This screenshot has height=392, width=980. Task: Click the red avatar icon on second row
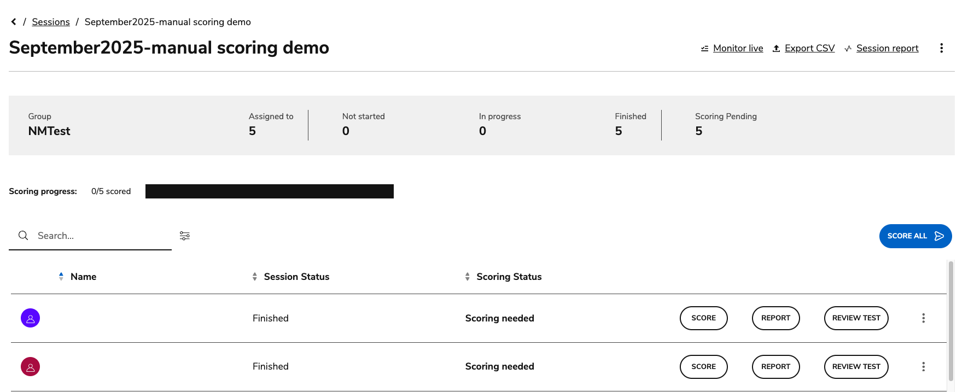tap(30, 366)
